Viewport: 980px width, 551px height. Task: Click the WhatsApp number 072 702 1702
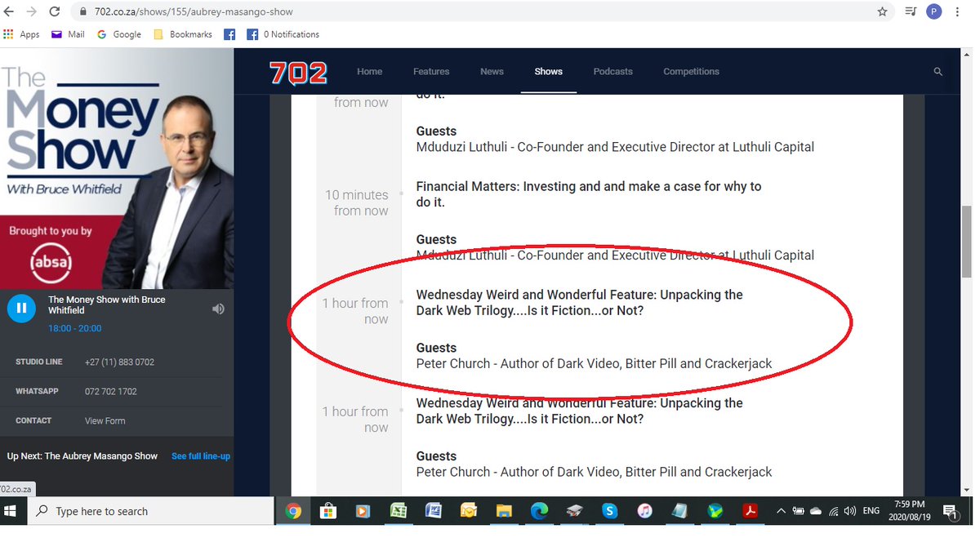point(110,391)
